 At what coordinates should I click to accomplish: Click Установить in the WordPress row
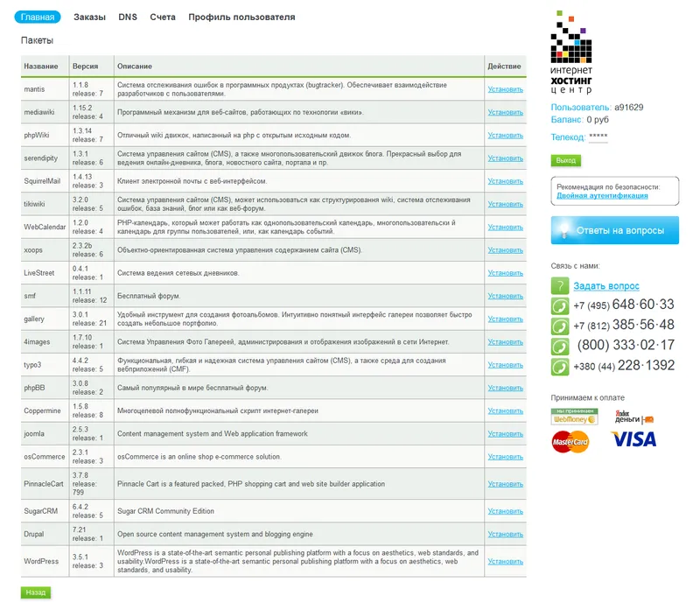[506, 561]
